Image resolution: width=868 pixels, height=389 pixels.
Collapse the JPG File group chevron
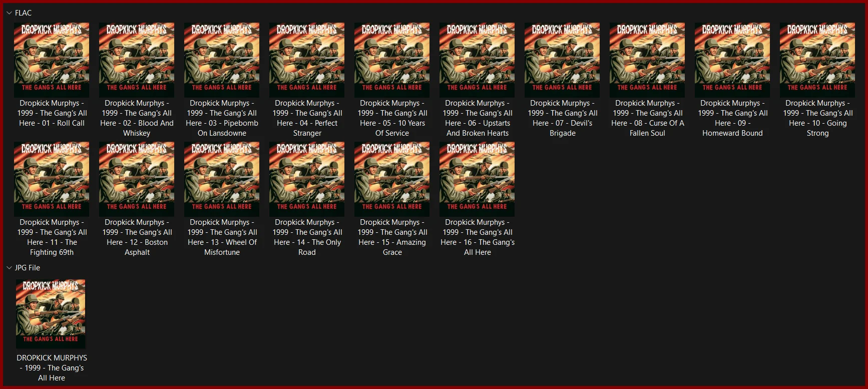tap(9, 268)
